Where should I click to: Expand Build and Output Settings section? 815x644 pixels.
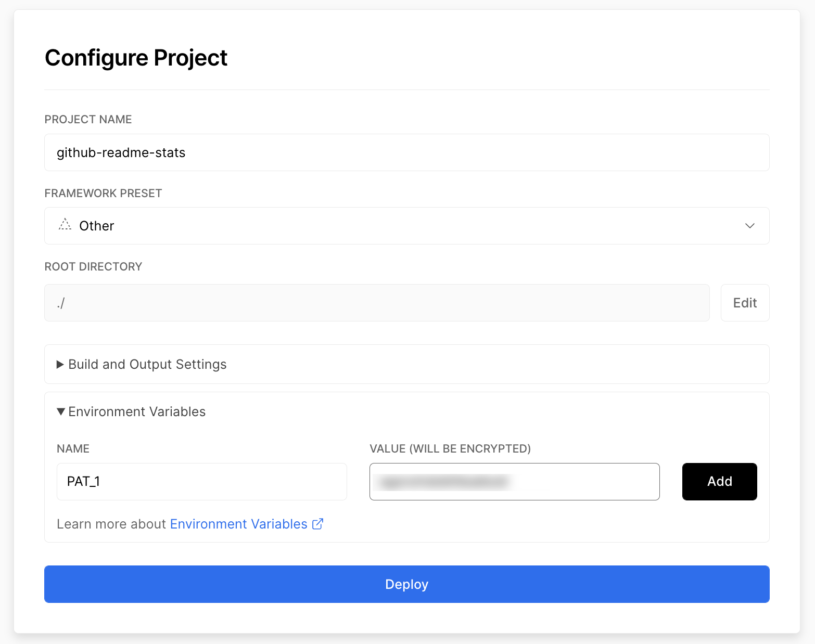point(407,364)
